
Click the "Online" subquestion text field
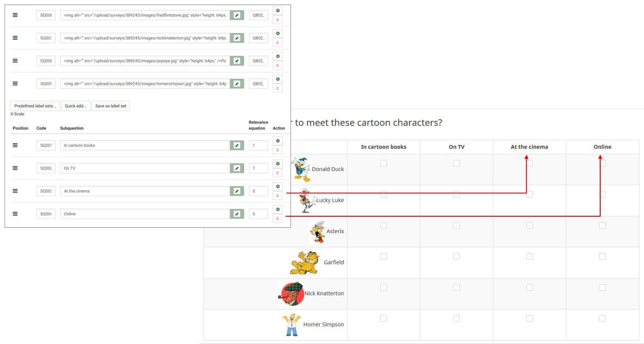145,214
